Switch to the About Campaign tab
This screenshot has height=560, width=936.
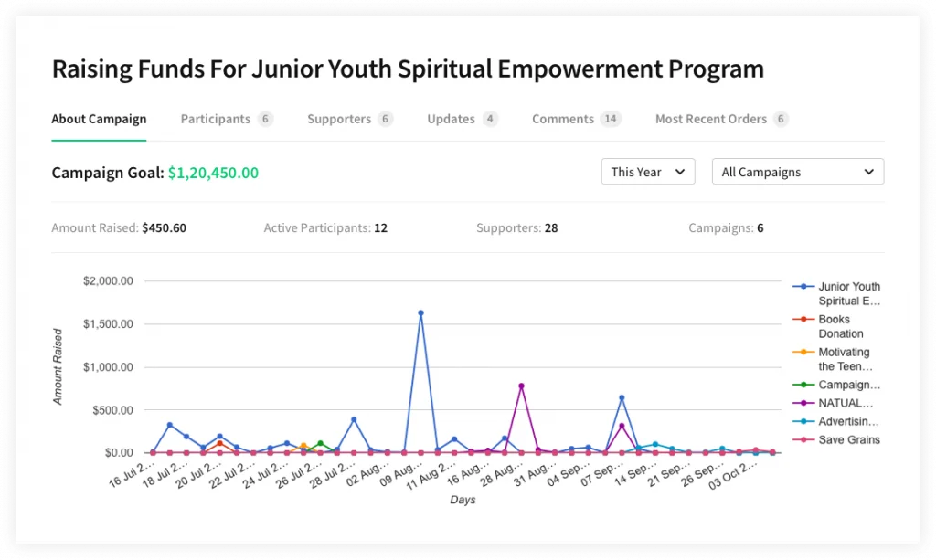point(99,119)
